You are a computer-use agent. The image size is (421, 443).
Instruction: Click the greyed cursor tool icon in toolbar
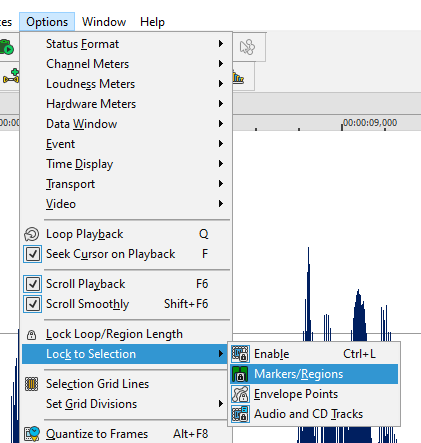click(247, 47)
